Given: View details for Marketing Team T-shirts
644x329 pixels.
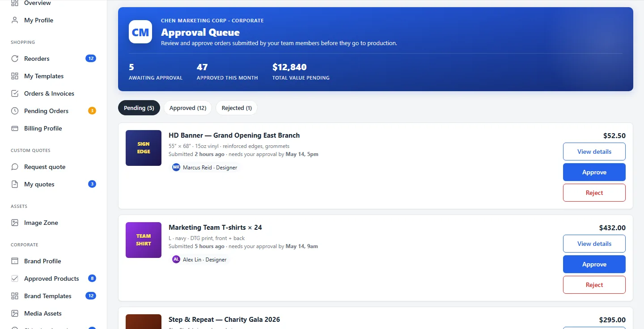Looking at the screenshot, I should (x=594, y=244).
